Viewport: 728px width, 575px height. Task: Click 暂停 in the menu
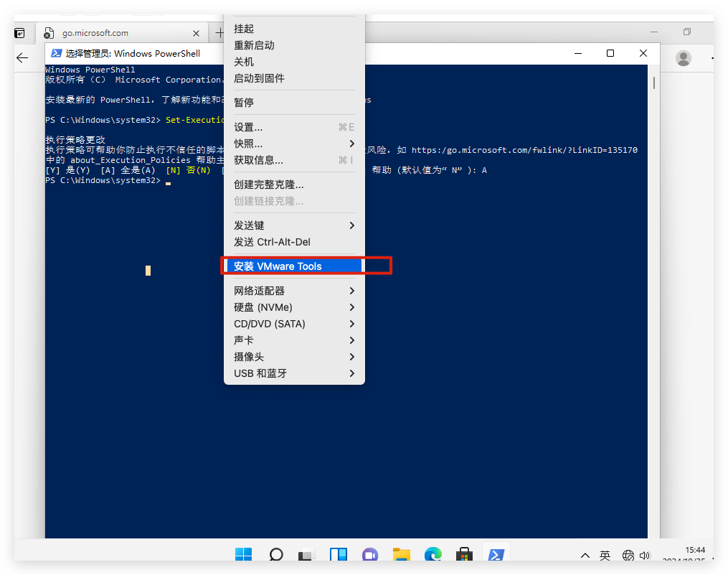[x=294, y=102]
